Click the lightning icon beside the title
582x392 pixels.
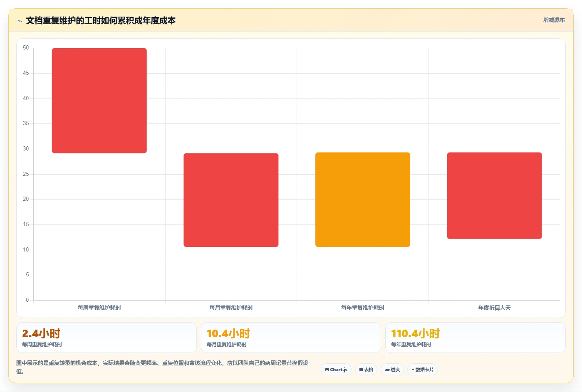20,21
